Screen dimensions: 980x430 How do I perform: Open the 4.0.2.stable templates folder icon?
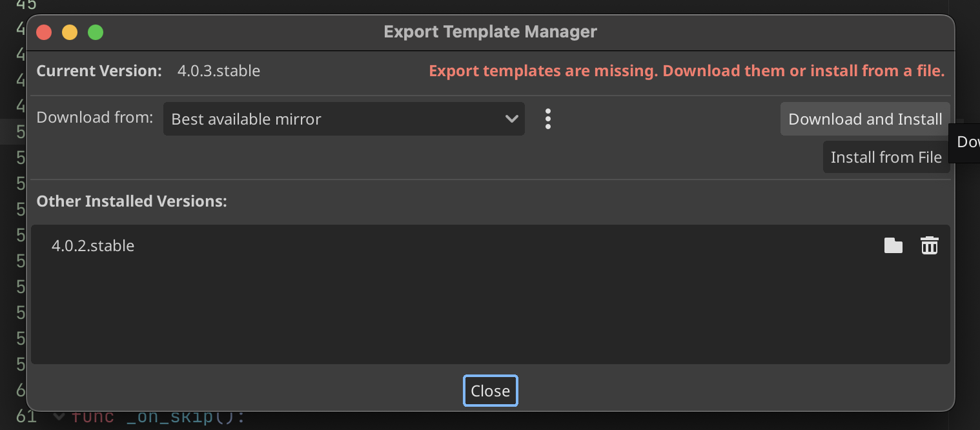[x=893, y=245]
